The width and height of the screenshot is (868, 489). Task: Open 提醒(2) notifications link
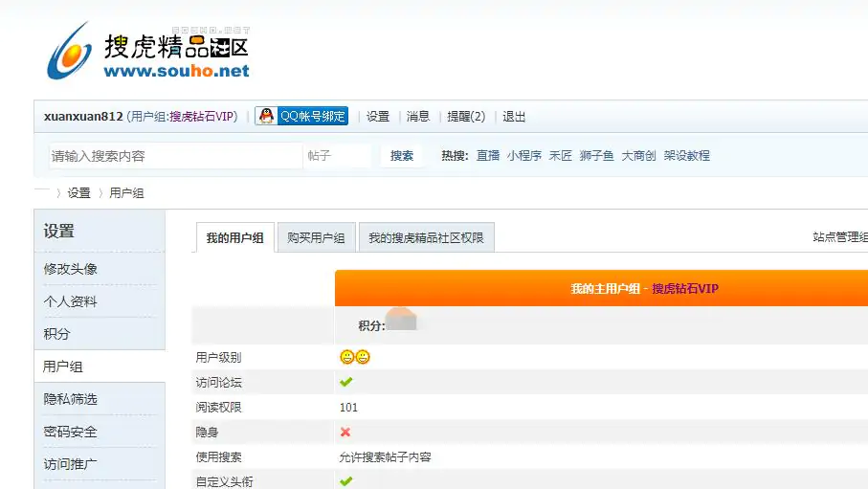tap(466, 117)
